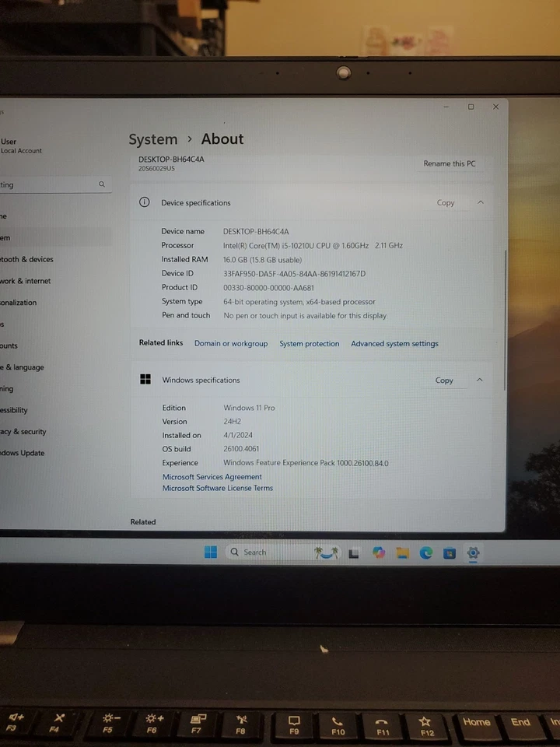The height and width of the screenshot is (747, 560).
Task: Open Microsoft Services Agreement link
Action: (x=212, y=477)
